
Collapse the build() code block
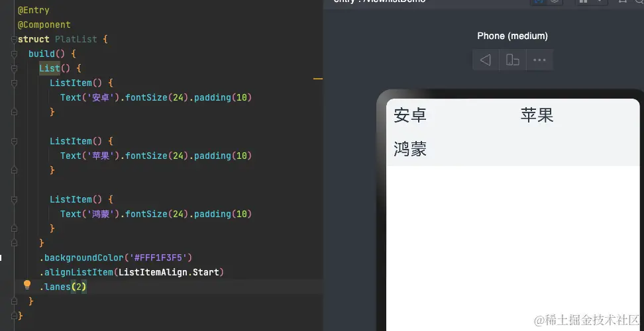14,54
